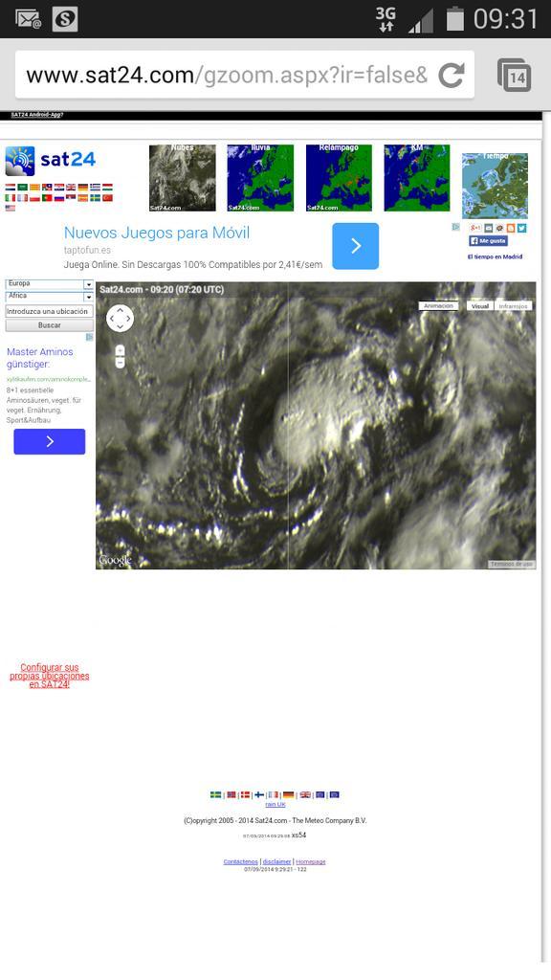Select the Russian flag language

click(x=59, y=198)
